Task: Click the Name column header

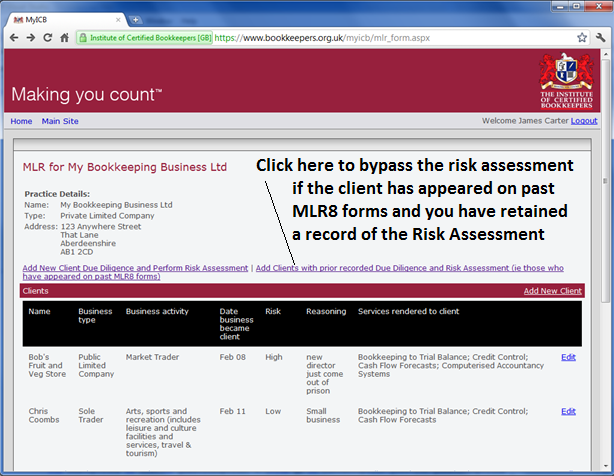Action: [39, 311]
